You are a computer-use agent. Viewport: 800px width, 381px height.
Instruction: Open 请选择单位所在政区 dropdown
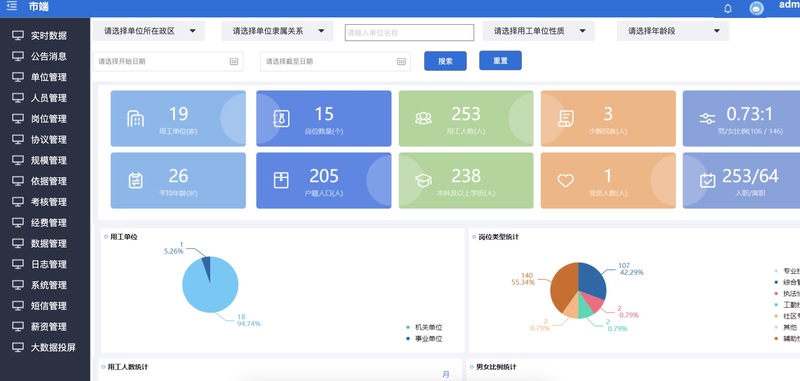pos(149,31)
